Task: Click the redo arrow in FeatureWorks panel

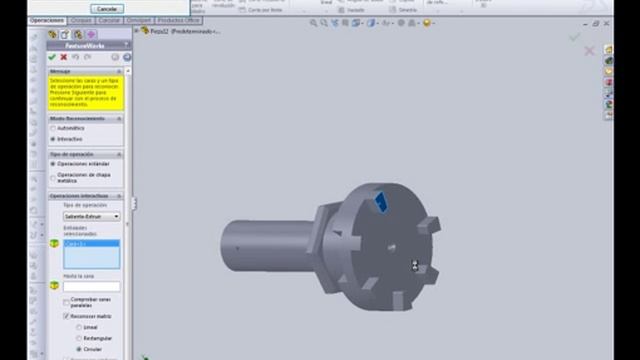Action: click(87, 57)
